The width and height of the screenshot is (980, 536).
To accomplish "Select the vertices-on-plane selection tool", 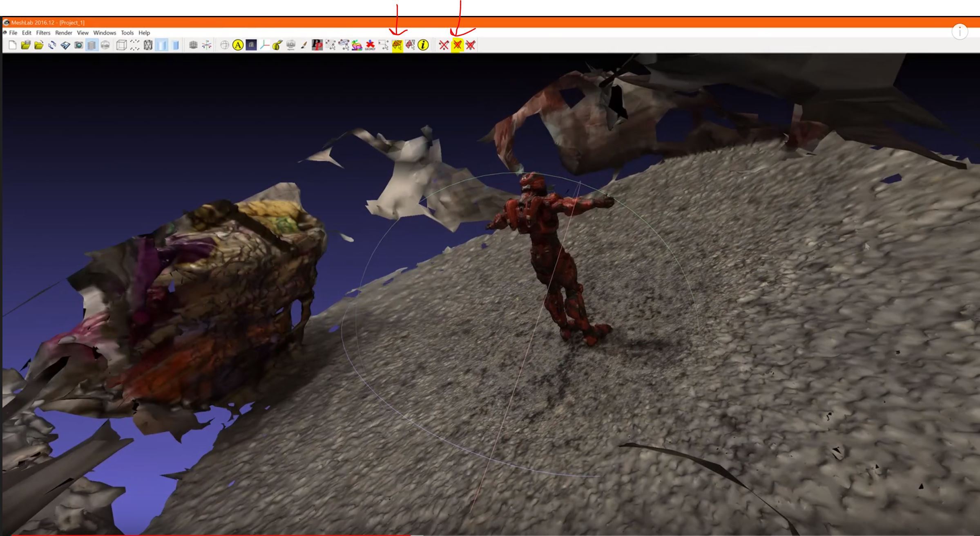I will [344, 45].
